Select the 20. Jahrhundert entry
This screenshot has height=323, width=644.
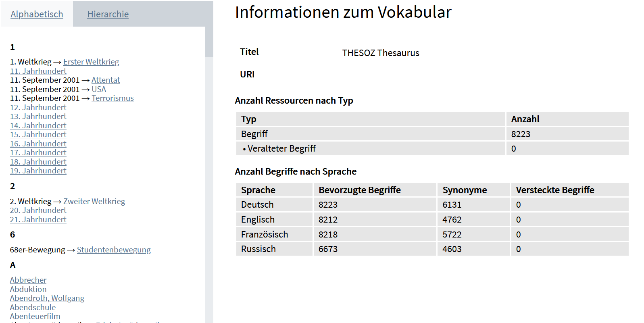(x=38, y=210)
